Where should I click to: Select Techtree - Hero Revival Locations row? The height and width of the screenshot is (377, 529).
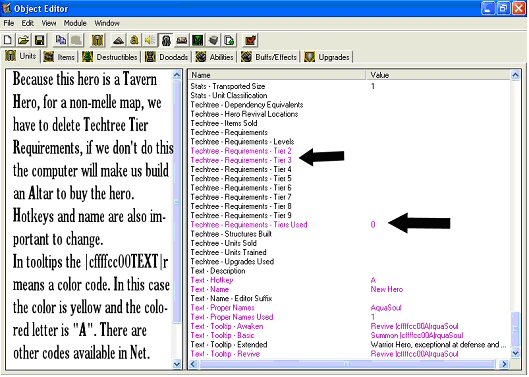350,114
